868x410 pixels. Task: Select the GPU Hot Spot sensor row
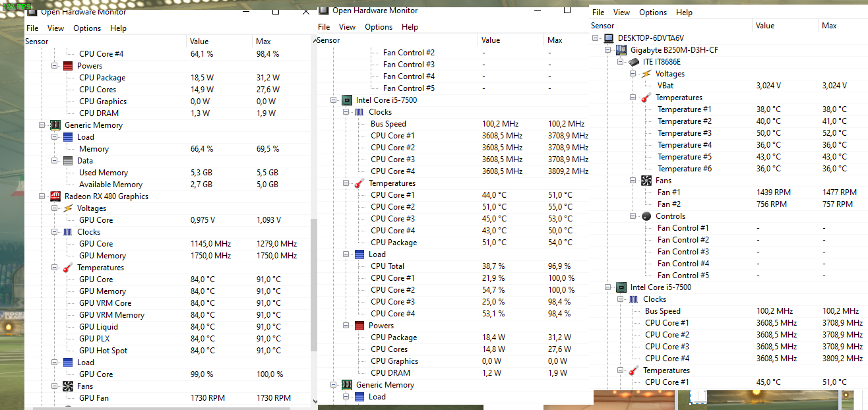pyautogui.click(x=103, y=351)
